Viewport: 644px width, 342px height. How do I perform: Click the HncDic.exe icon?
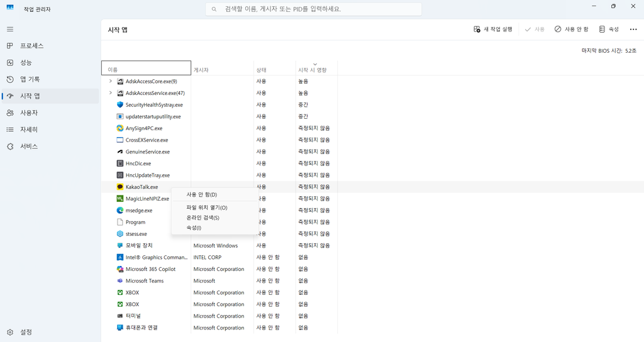click(x=120, y=163)
